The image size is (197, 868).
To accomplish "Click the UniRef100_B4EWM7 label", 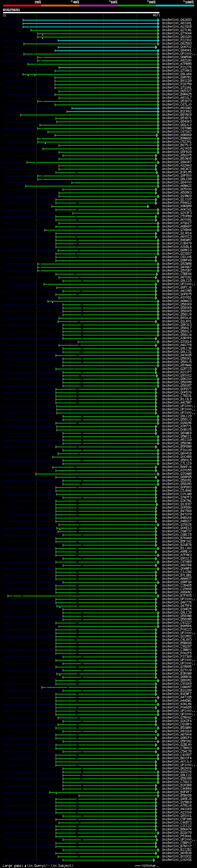I will [x=177, y=240].
